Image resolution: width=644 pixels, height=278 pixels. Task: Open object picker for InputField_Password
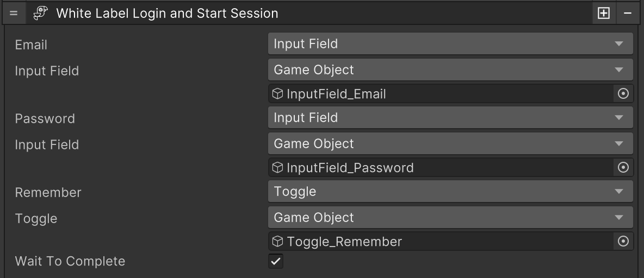(x=623, y=168)
